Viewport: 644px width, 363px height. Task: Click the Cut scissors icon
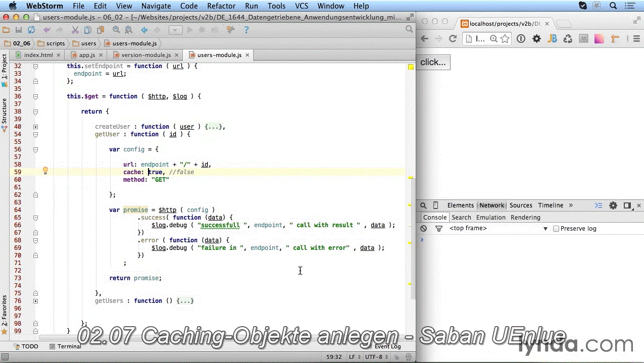coord(75,30)
